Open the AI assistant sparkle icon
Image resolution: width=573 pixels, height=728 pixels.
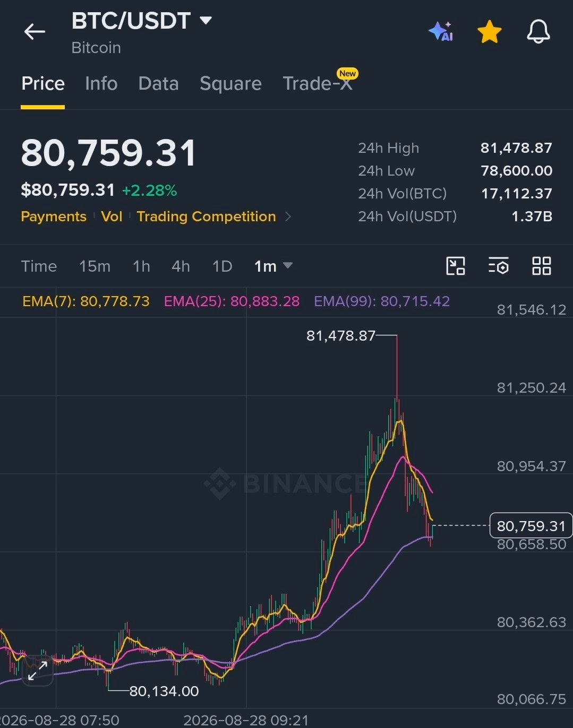441,32
